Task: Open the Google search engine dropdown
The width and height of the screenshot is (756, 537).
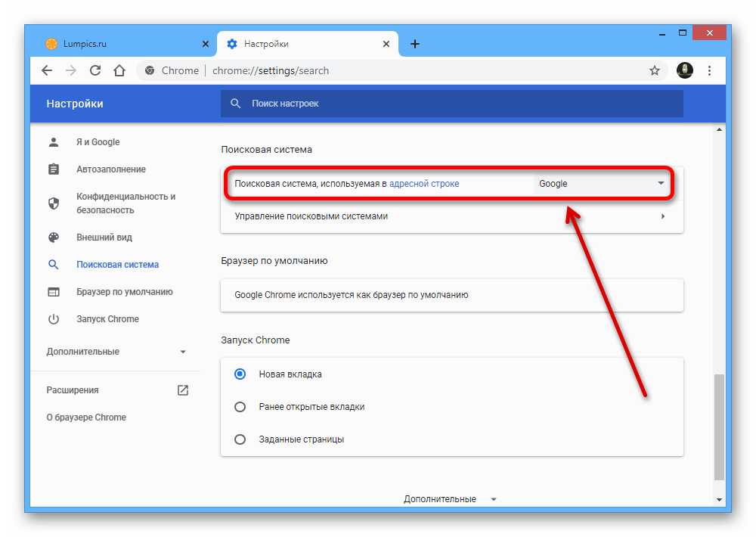Action: click(x=601, y=183)
